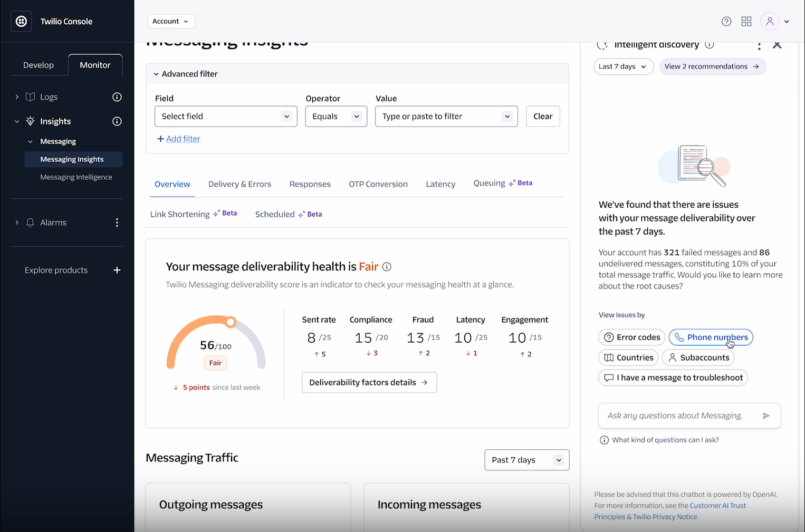Click What kind of questions can I ask
The width and height of the screenshot is (805, 532).
coord(665,440)
